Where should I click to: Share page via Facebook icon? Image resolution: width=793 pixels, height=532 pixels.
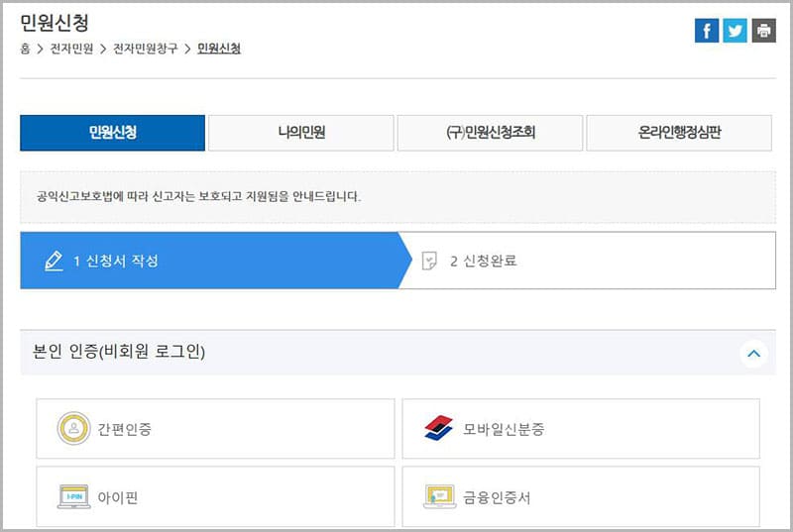point(706,31)
